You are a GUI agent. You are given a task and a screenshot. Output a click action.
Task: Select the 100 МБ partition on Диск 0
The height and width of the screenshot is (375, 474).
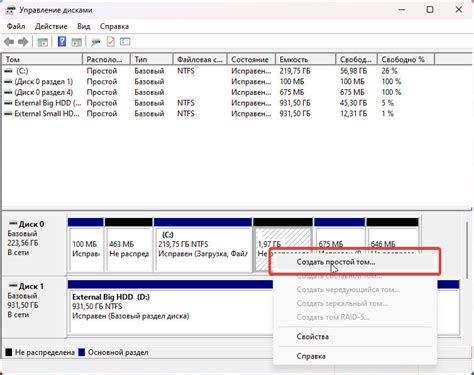point(86,245)
